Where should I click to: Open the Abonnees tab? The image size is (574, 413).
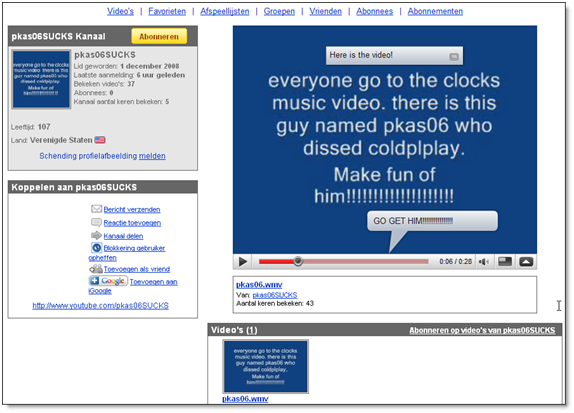pyautogui.click(x=374, y=11)
